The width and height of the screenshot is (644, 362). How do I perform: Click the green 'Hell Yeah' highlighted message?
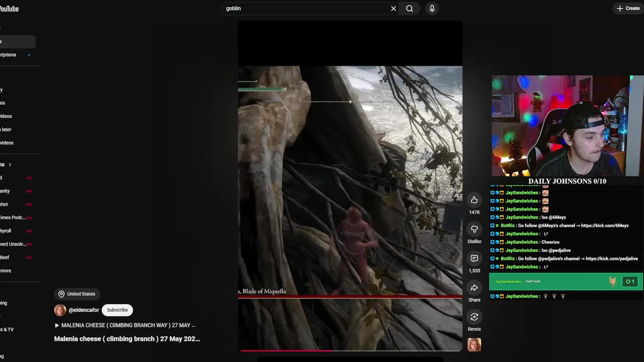566,282
